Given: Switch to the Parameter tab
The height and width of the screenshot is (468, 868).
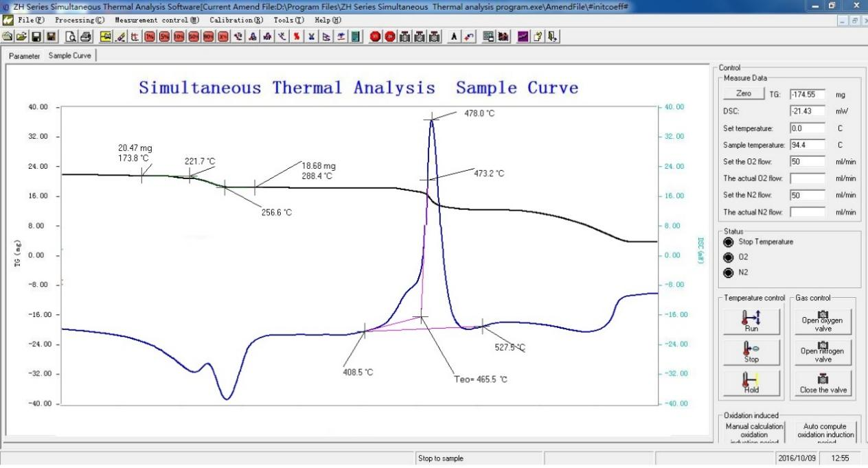Looking at the screenshot, I should (x=25, y=56).
